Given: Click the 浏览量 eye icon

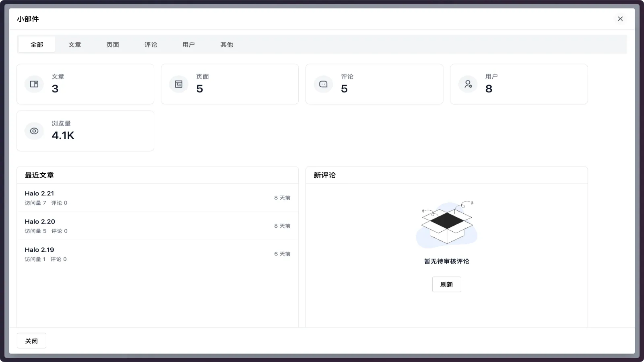Looking at the screenshot, I should (34, 131).
